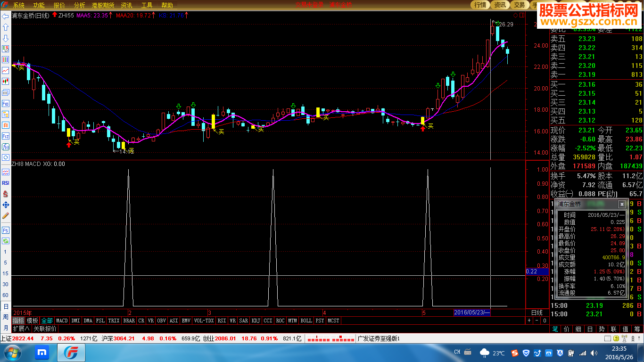Image resolution: width=644 pixels, height=362 pixels.
Task: Click the up arrow icon in left sidebar
Action: [6, 27]
